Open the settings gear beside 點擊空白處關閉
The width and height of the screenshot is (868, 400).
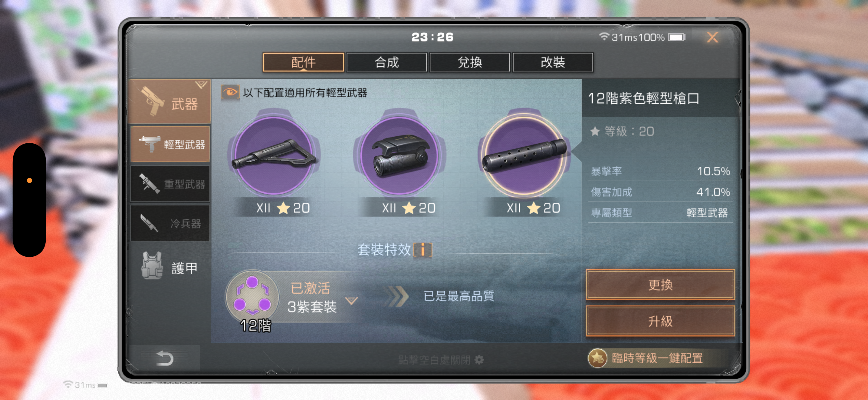[x=479, y=360]
